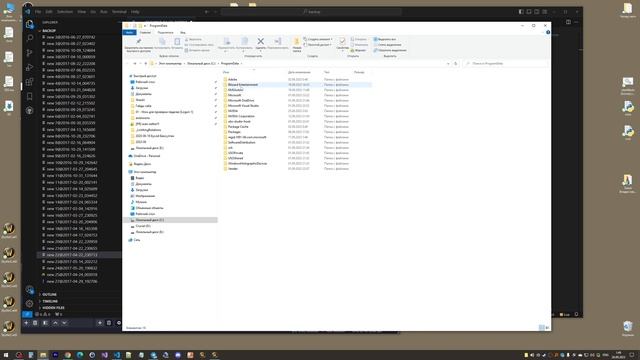Click Select all in Explorer ribbon
640x360 pixels.
(384, 39)
